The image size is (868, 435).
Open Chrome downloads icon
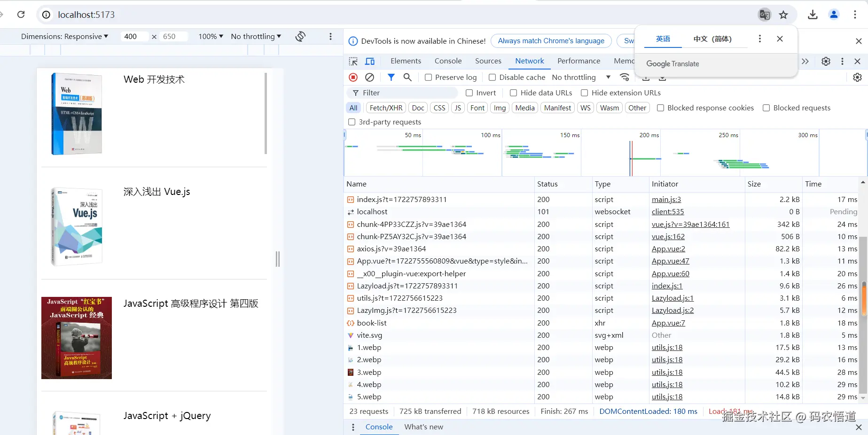coord(813,15)
